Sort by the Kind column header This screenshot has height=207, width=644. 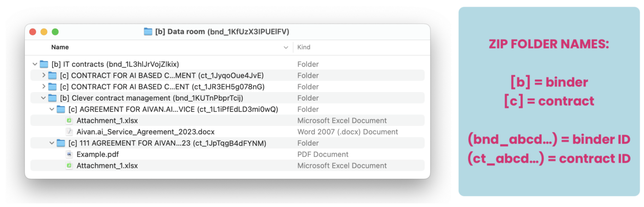click(x=304, y=47)
